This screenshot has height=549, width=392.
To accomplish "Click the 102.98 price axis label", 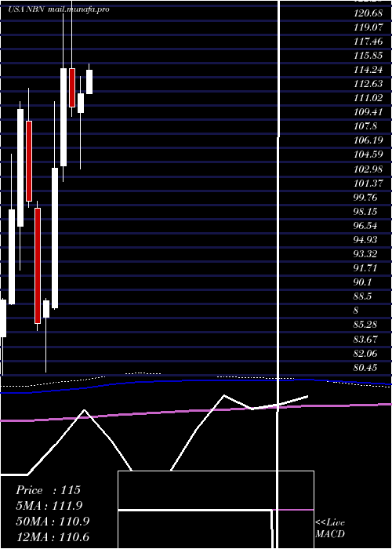I will click(368, 169).
